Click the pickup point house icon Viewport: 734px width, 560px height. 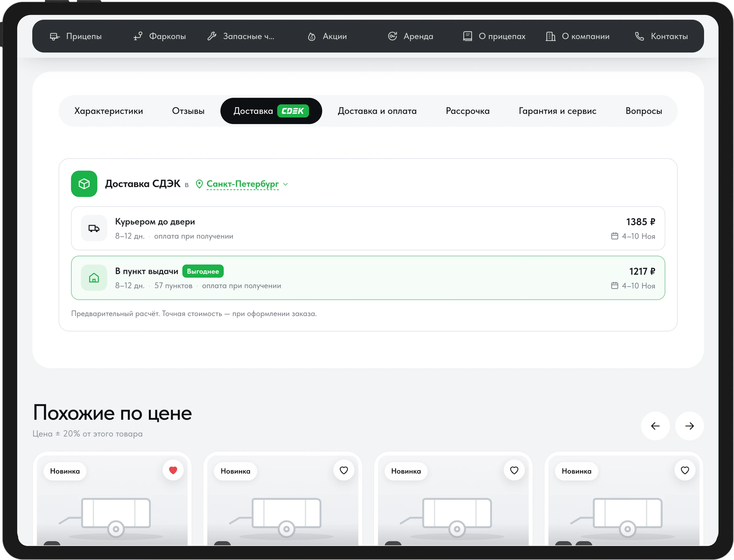94,278
